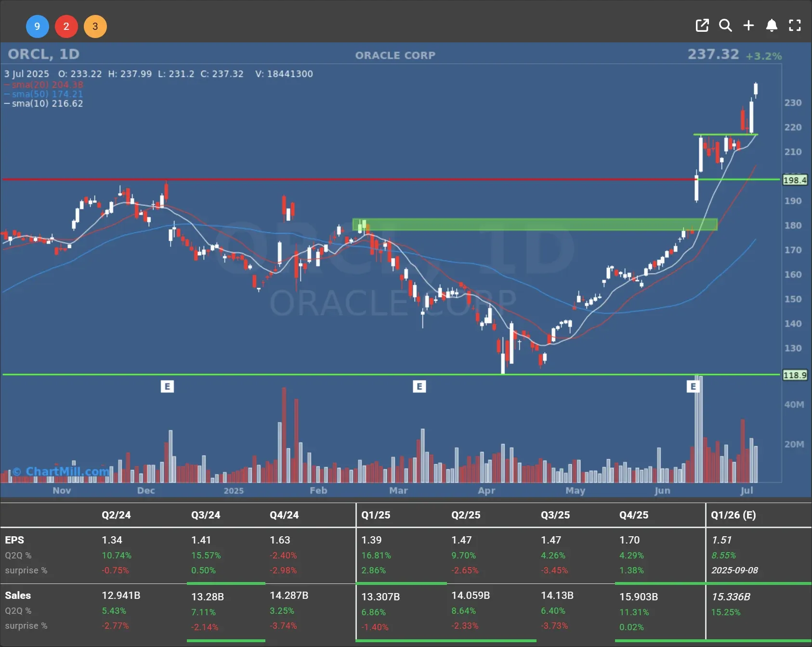Toggle fullscreen chart view
812x647 pixels.
795,26
